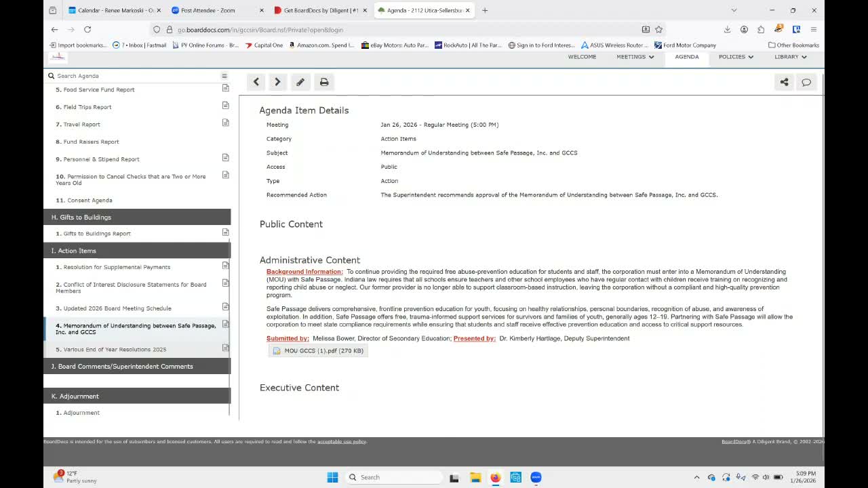Open the Policies dropdown menu
This screenshot has height=488, width=868.
(736, 57)
